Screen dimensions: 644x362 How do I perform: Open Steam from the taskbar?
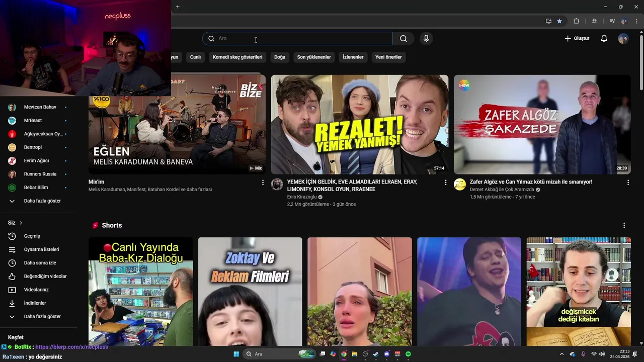point(376,354)
